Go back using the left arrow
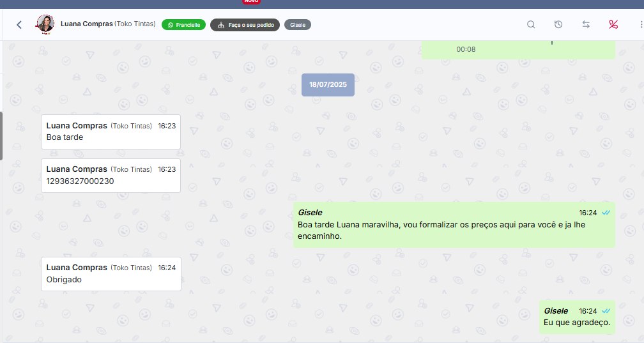 [x=19, y=25]
